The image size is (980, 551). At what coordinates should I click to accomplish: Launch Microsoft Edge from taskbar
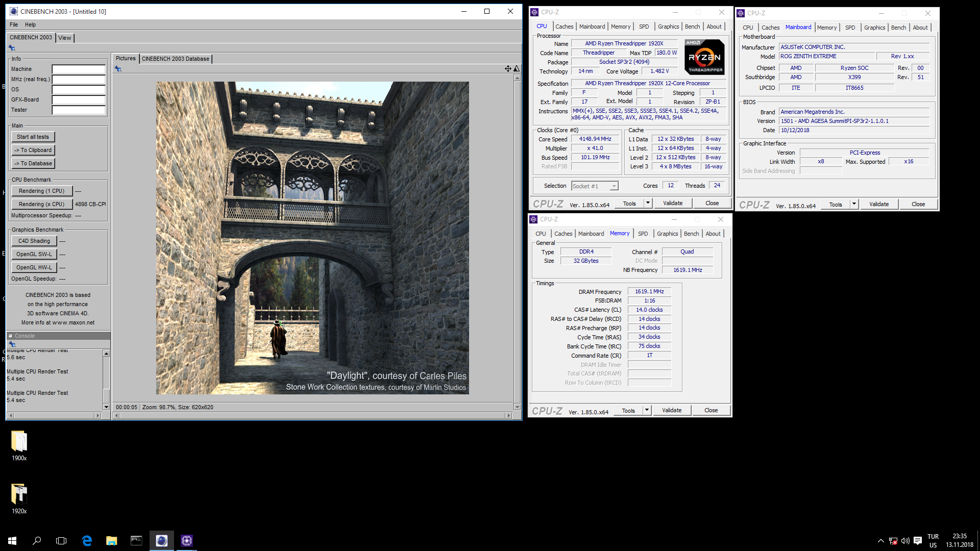pyautogui.click(x=87, y=541)
